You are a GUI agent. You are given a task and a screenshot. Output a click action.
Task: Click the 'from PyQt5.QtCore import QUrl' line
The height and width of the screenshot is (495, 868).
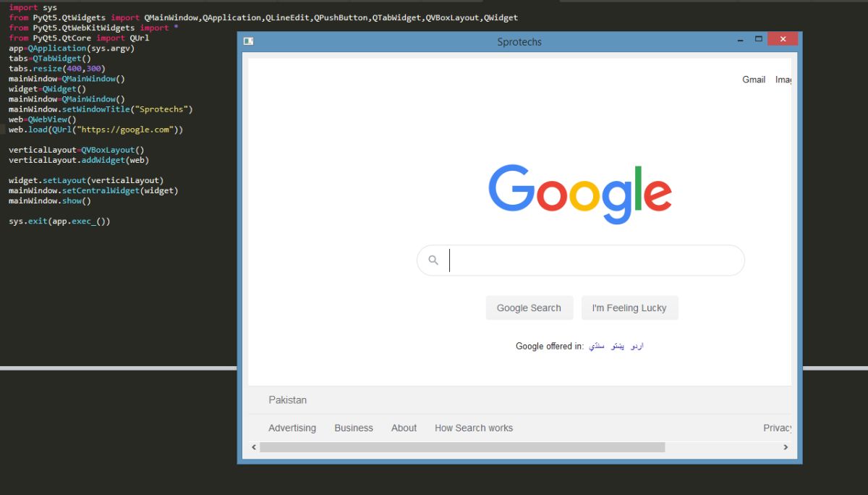coord(79,38)
